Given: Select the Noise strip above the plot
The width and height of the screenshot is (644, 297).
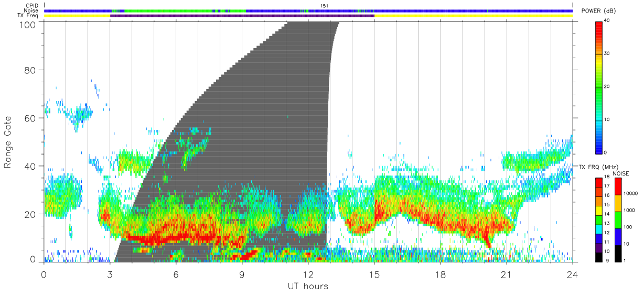Looking at the screenshot, I should click(x=308, y=10).
